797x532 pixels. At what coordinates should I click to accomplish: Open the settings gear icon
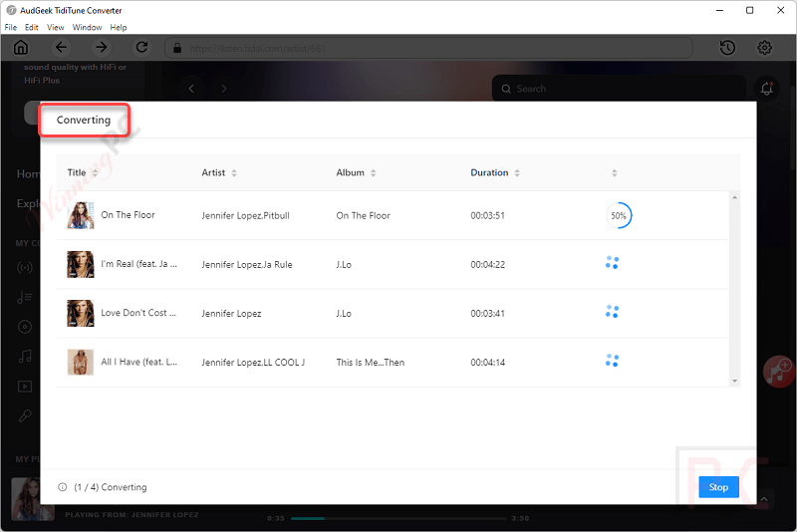point(764,48)
